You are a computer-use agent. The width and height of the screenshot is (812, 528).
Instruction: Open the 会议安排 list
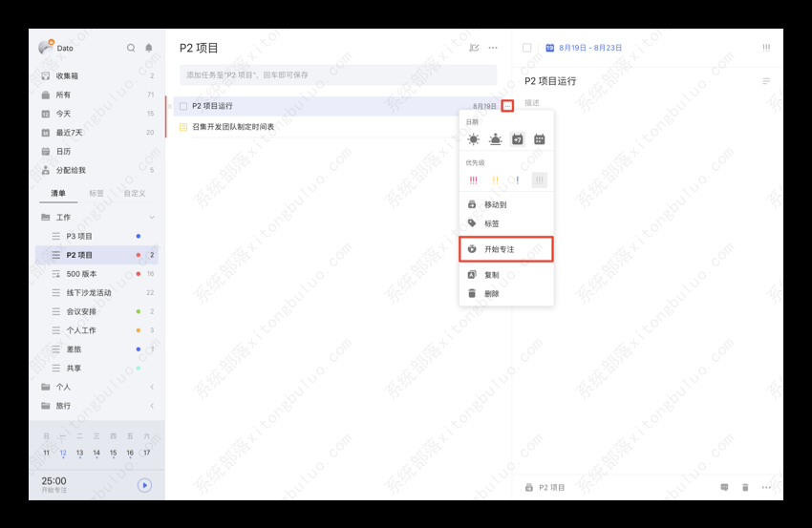click(x=97, y=311)
